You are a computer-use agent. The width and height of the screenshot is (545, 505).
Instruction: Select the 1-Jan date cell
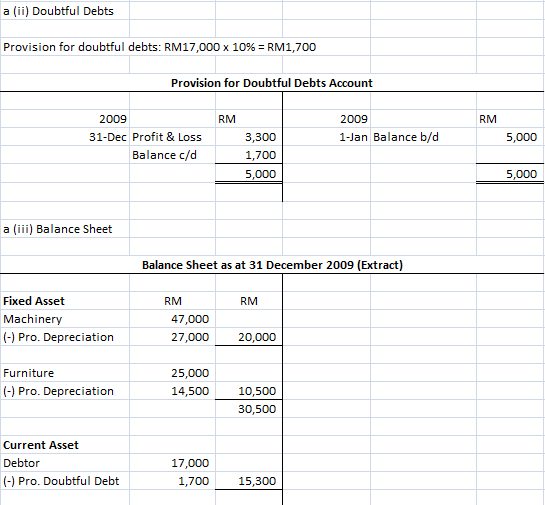point(327,137)
